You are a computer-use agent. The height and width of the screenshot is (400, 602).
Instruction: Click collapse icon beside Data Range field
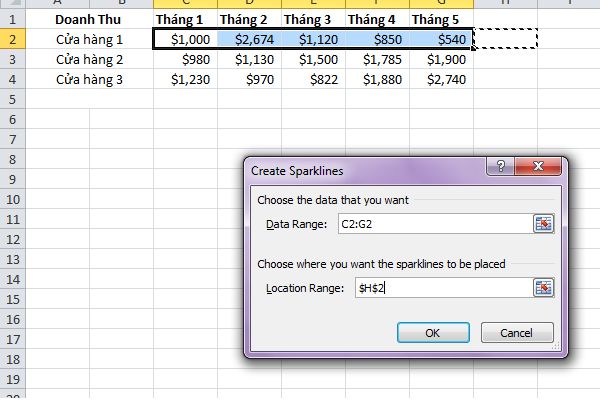(x=544, y=224)
